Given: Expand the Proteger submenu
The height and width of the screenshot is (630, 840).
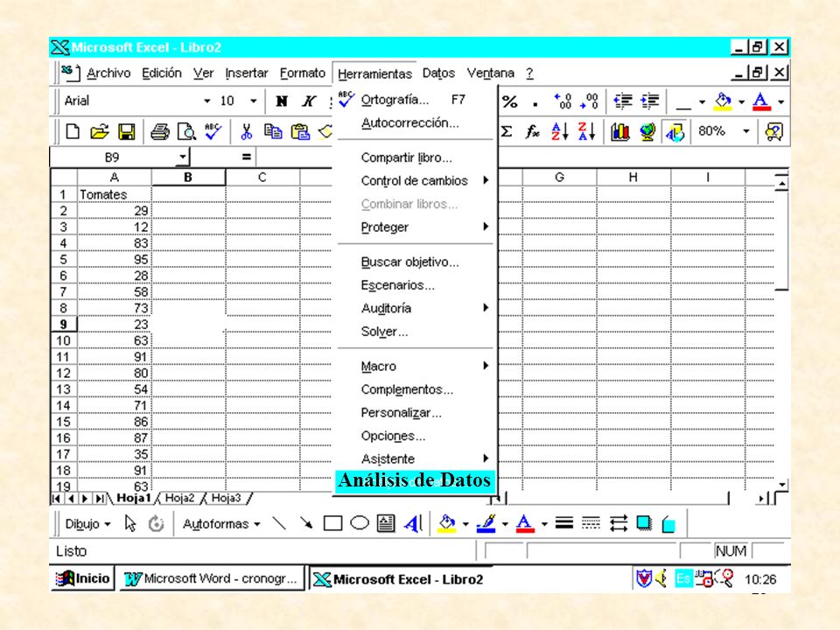Looking at the screenshot, I should [415, 227].
